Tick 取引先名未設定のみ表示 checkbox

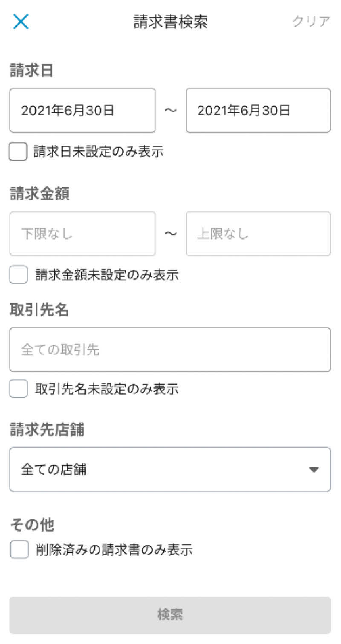(x=19, y=389)
